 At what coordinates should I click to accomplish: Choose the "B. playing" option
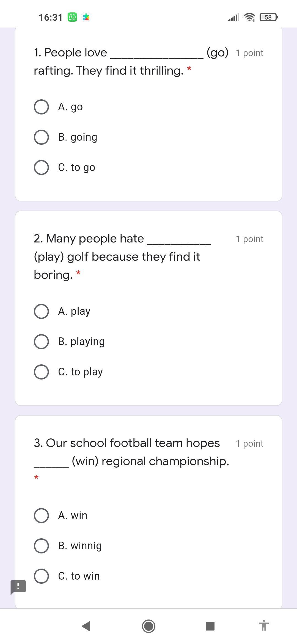[x=42, y=342]
